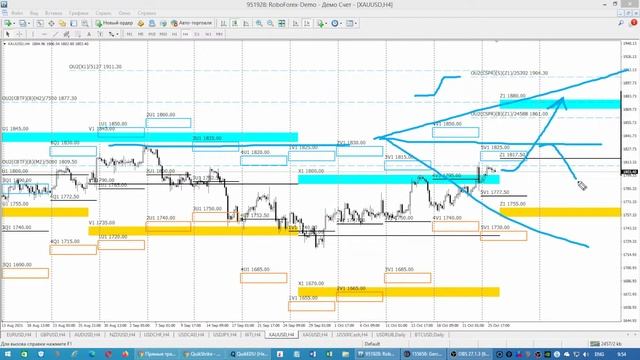640x360 pixels.
Task: Switch timeframe to M1
Action: coord(129,34)
